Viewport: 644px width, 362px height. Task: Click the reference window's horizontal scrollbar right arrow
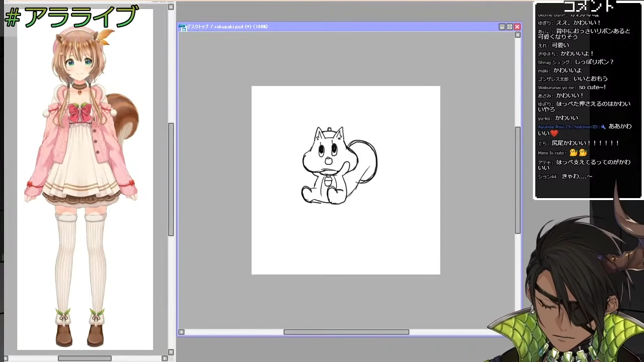[165, 358]
